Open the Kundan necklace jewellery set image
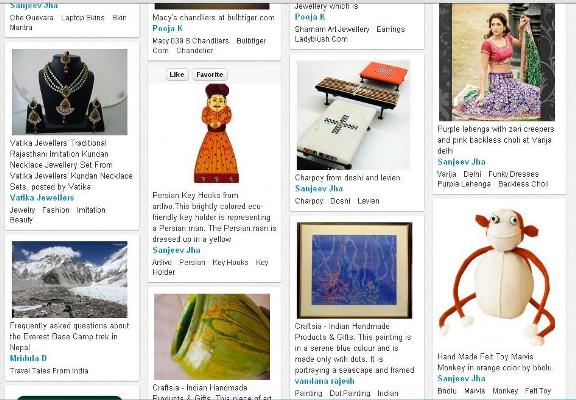This screenshot has height=400, width=576. coord(70,92)
